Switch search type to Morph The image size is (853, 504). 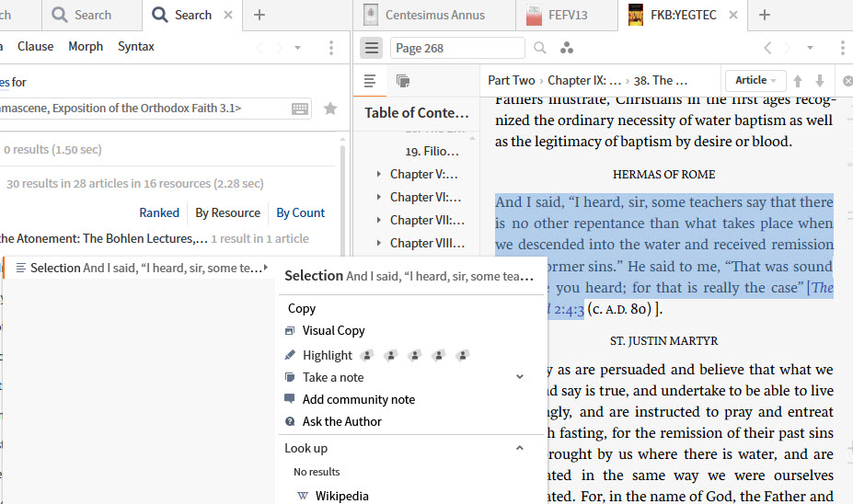point(86,47)
